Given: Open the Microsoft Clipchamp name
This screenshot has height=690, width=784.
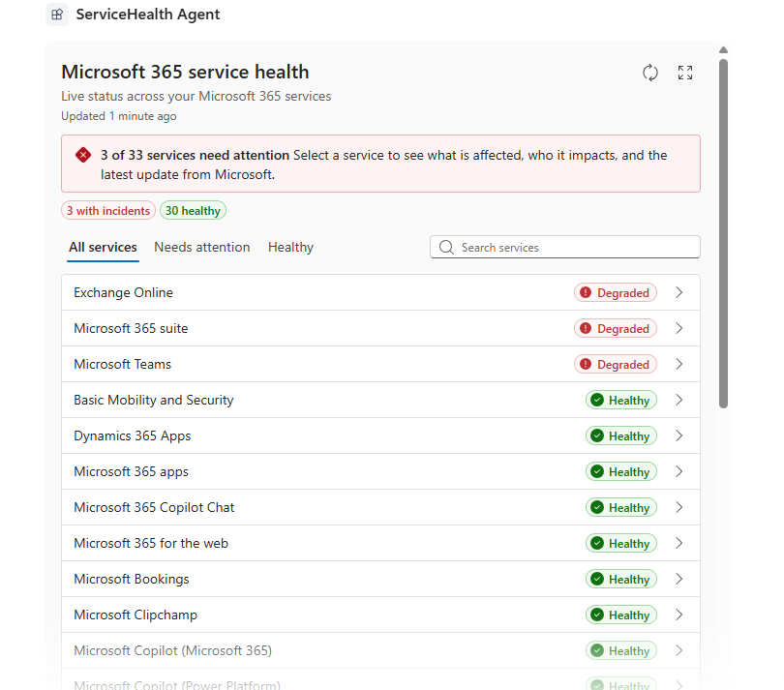Looking at the screenshot, I should click(x=136, y=615).
